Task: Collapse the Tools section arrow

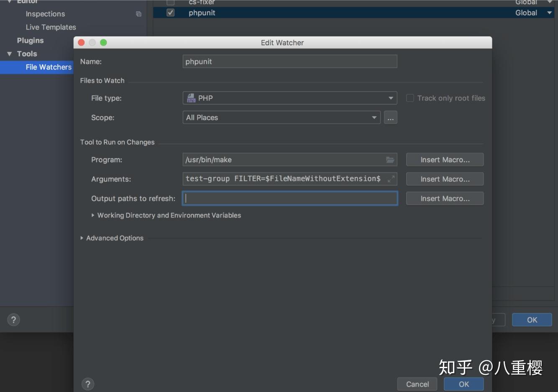Action: (x=9, y=54)
